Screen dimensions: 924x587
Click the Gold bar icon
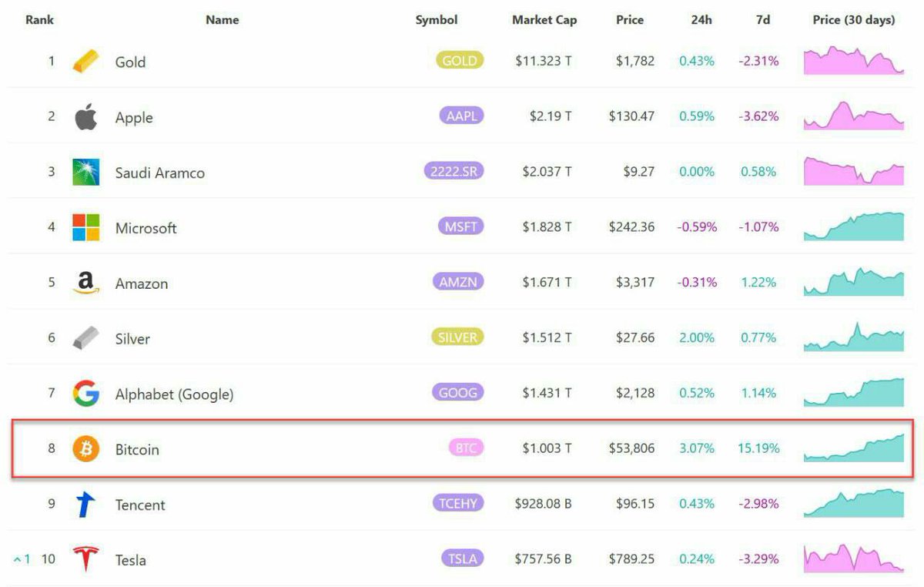coord(85,62)
